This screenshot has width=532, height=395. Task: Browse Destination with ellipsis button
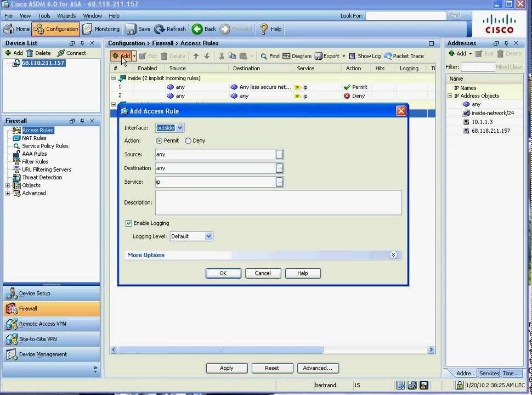click(x=279, y=168)
